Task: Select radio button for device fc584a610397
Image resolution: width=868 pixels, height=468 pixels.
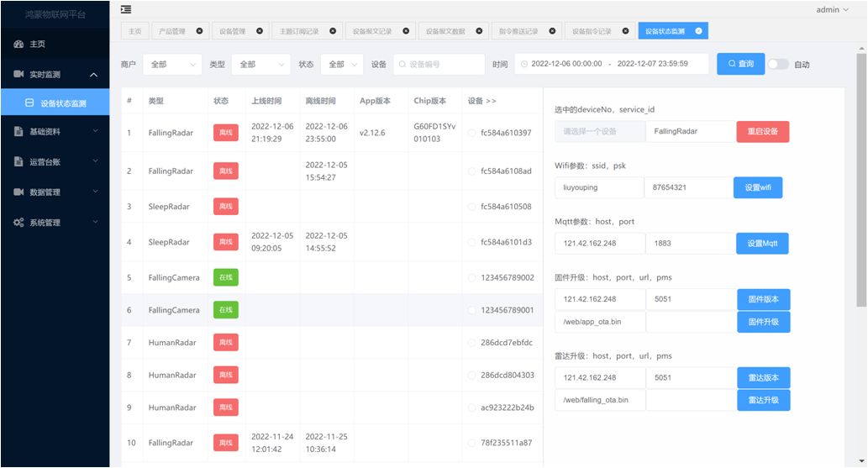Action: click(471, 133)
